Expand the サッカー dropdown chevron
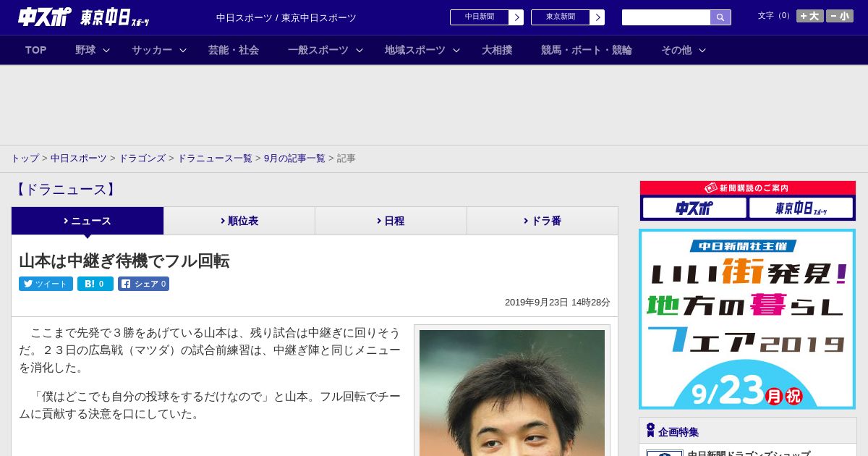The width and height of the screenshot is (868, 456). pyautogui.click(x=183, y=50)
